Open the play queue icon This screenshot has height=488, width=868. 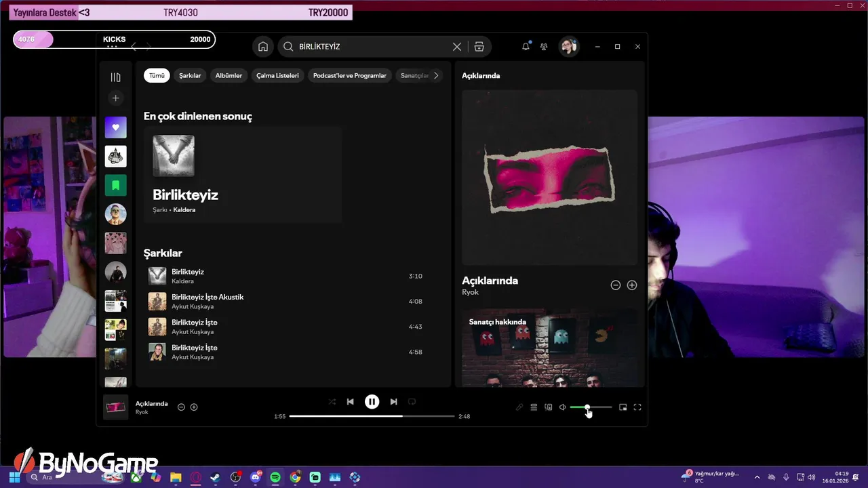(x=534, y=407)
